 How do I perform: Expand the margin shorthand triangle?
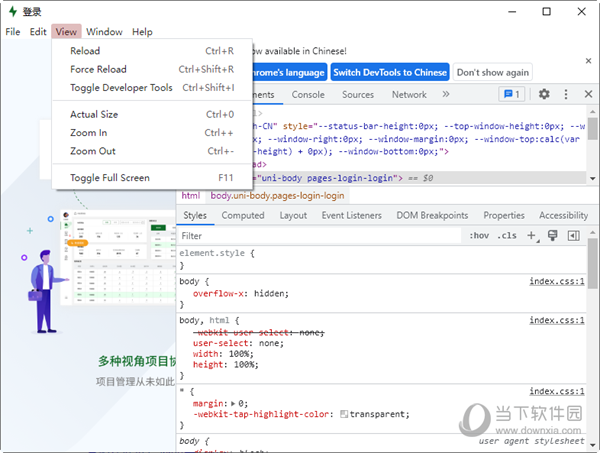pyautogui.click(x=233, y=404)
